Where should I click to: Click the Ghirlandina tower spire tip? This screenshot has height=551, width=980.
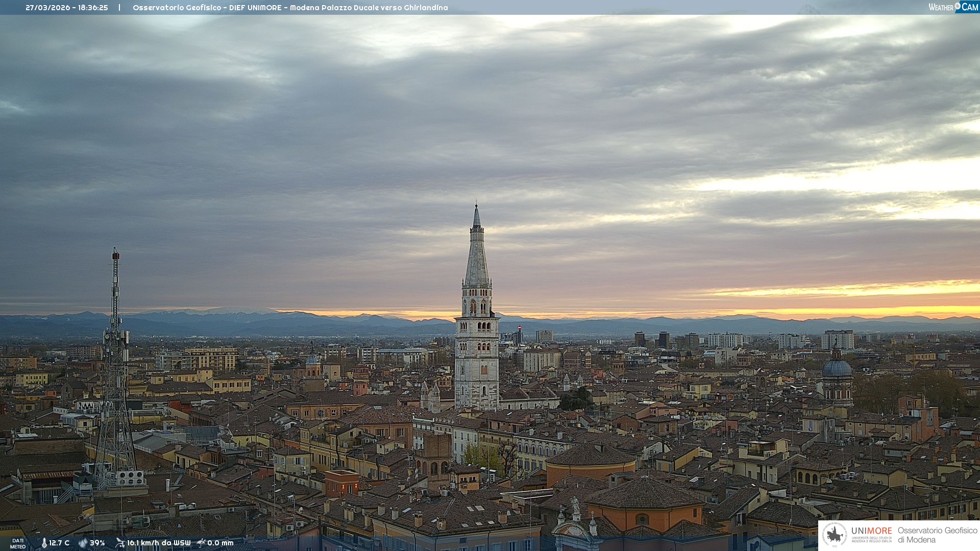(476, 206)
